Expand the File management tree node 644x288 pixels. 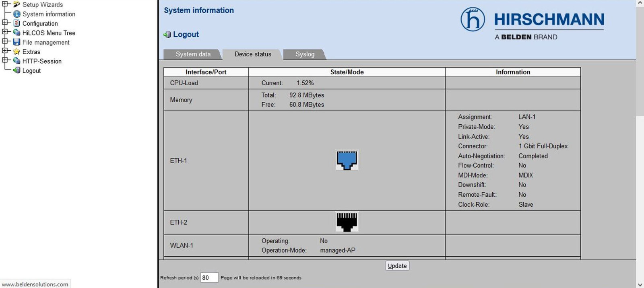(5, 41)
